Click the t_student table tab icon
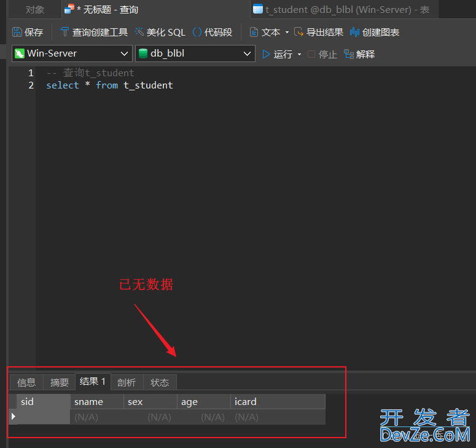The image size is (476, 448). [x=258, y=9]
